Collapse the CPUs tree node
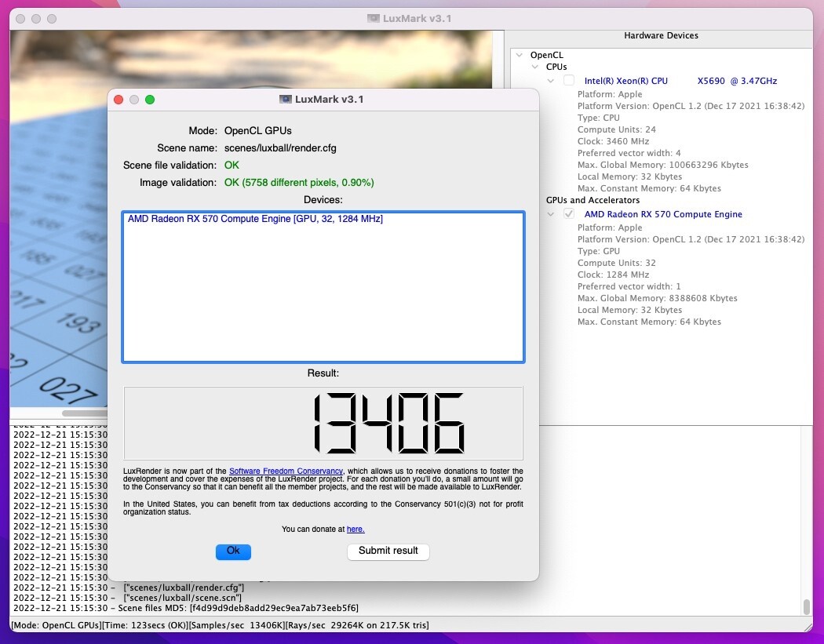Image resolution: width=824 pixels, height=644 pixels. point(535,67)
